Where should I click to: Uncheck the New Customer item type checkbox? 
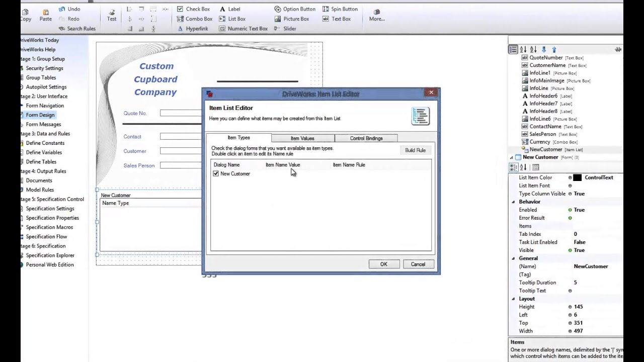coord(216,173)
